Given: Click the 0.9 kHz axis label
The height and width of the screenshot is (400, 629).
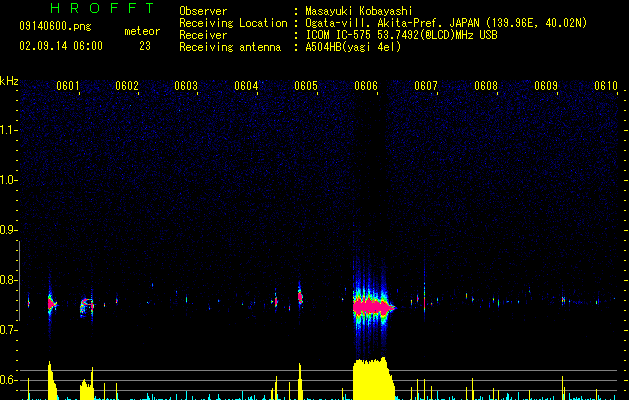Looking at the screenshot, I should (9, 230).
